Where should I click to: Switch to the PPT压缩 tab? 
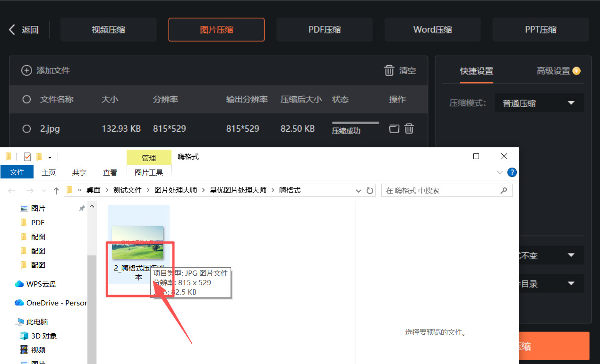pos(540,30)
